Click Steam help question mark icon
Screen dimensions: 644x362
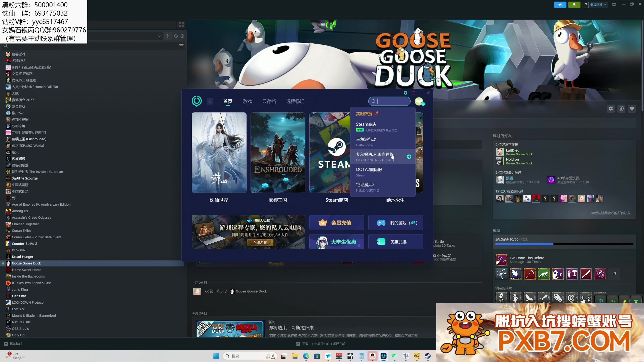(586, 5)
